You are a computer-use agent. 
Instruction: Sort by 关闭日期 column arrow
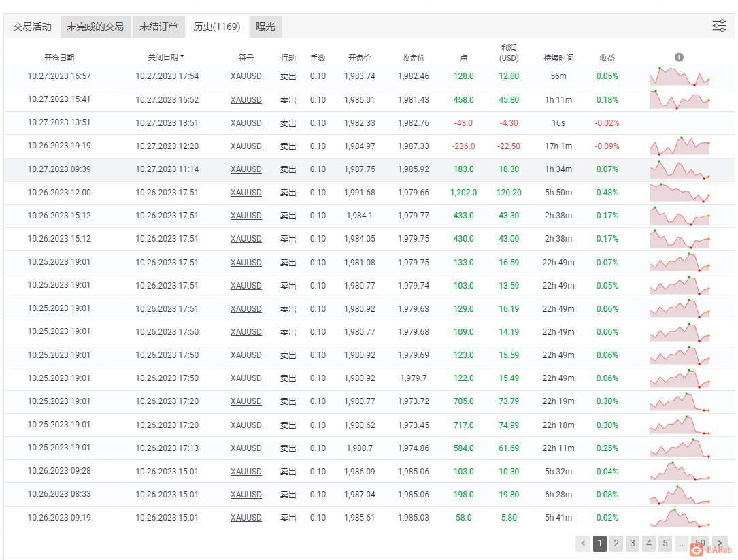[x=182, y=57]
